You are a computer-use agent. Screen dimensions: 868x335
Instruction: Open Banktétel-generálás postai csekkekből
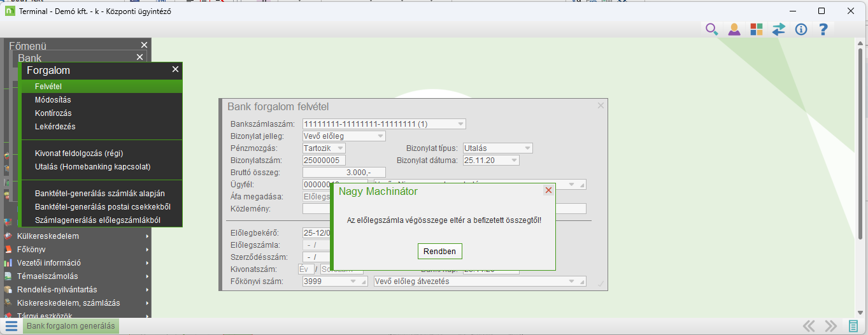pyautogui.click(x=102, y=206)
